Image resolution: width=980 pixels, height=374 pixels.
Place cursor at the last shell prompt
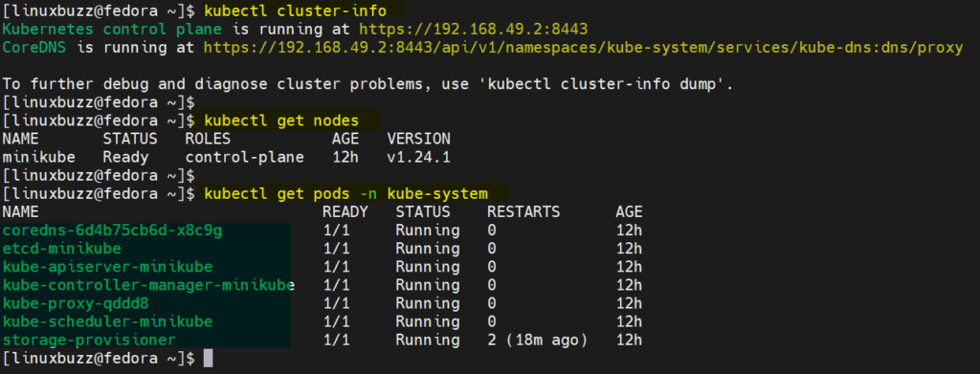click(x=208, y=358)
